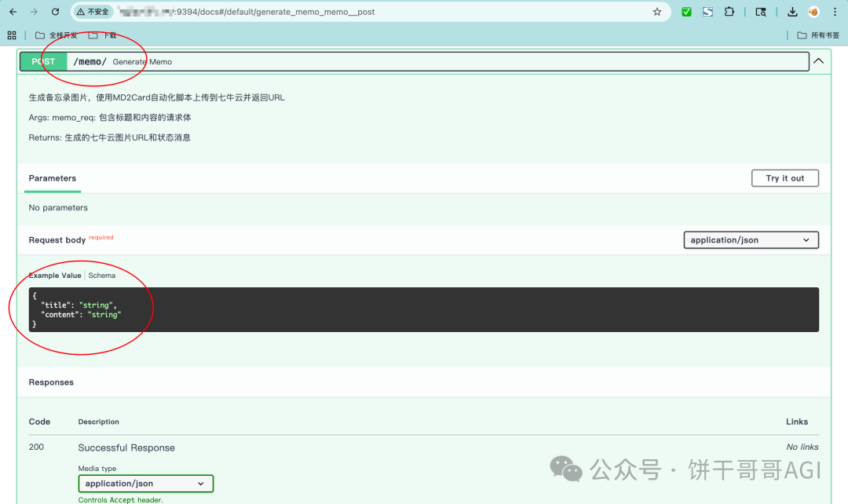The width and height of the screenshot is (848, 504).
Task: Open the browser three-dot menu
Action: (835, 12)
